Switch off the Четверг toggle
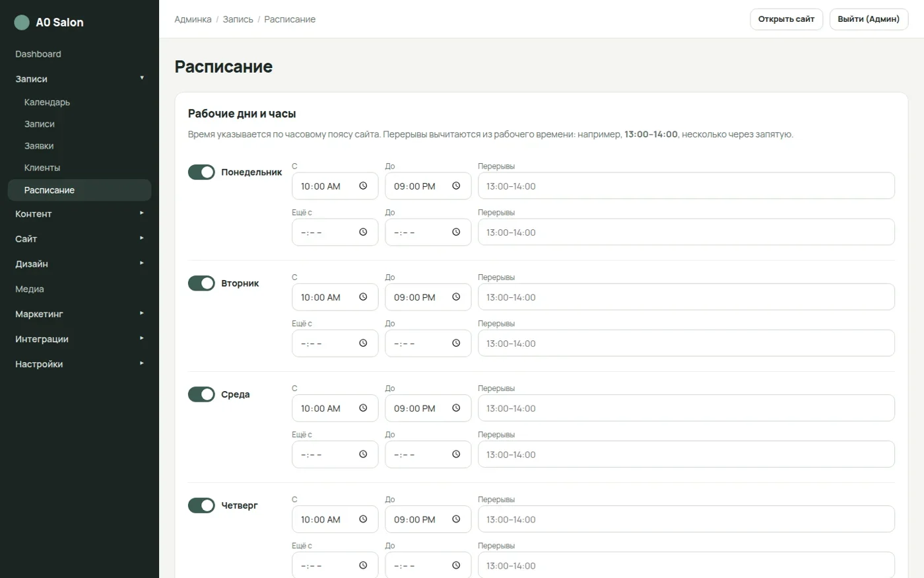Image resolution: width=924 pixels, height=578 pixels. pyautogui.click(x=201, y=505)
